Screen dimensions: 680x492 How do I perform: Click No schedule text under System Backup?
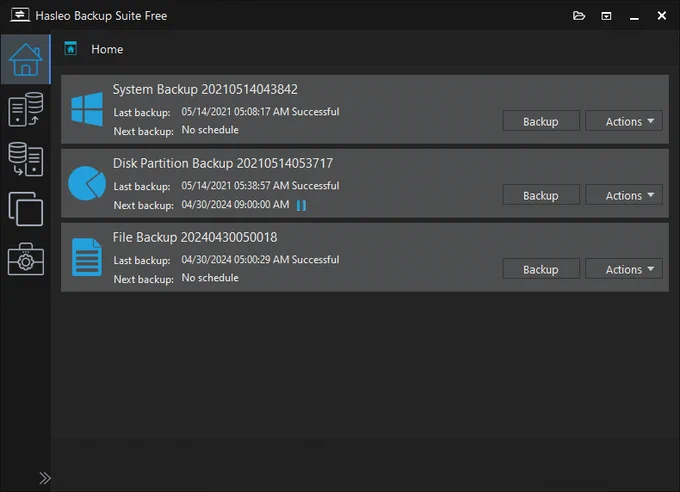click(210, 130)
